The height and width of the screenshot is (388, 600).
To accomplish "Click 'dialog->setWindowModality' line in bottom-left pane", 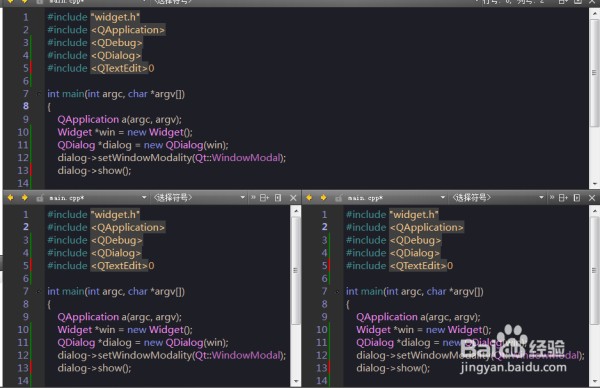I will point(172,355).
